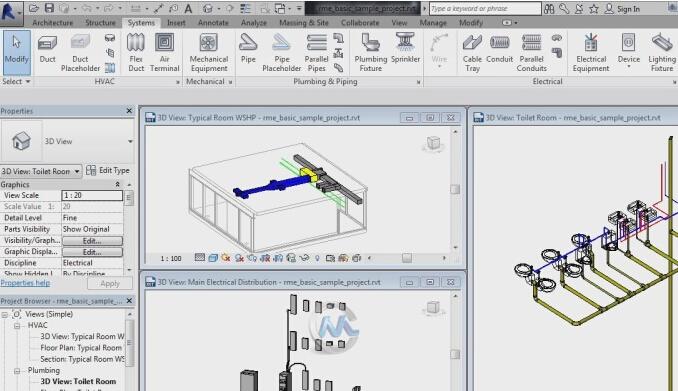678x391 pixels.
Task: Open HVAC panel settings arrow
Action: (177, 82)
